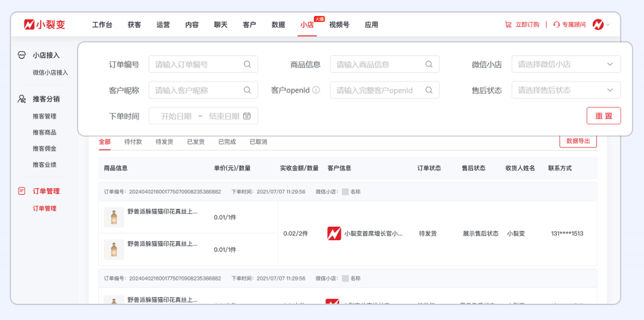Click the 数据导出 export button
Image resolution: width=644 pixels, height=320 pixels.
578,141
